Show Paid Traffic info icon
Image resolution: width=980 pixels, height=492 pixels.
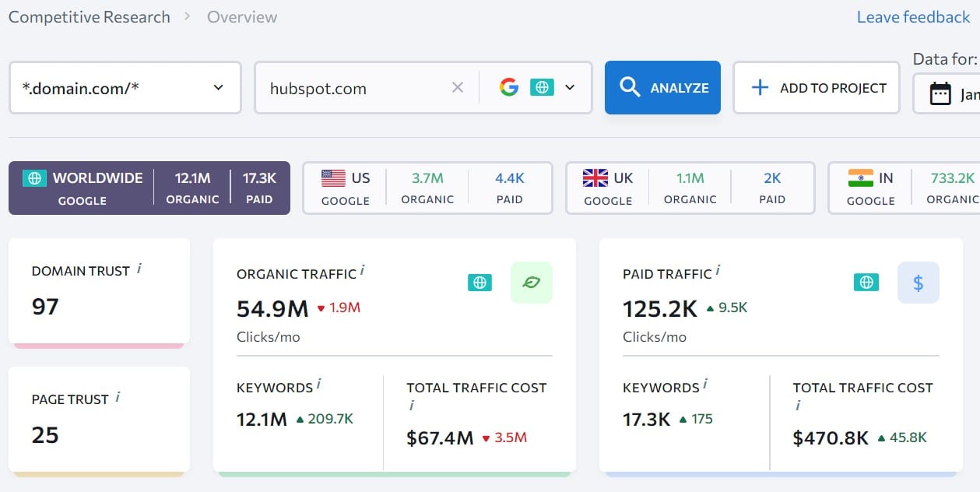point(718,270)
